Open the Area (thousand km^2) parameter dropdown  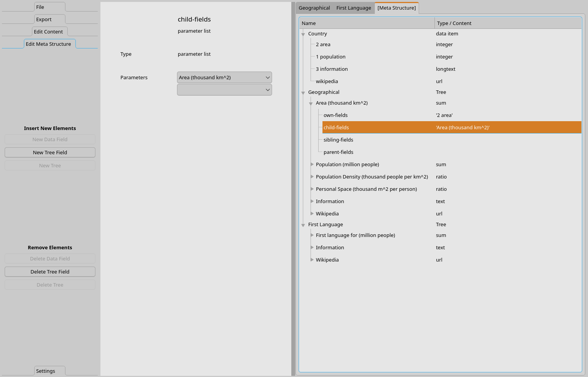click(224, 77)
